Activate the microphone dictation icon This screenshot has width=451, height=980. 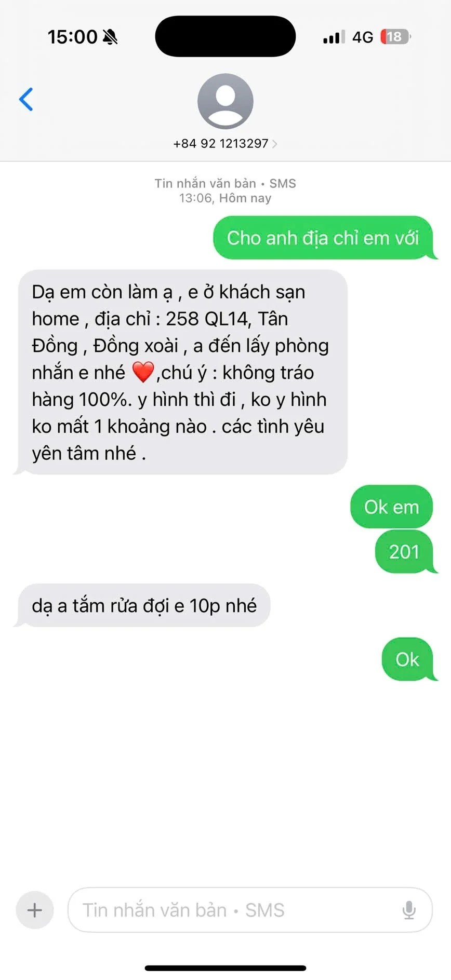409,910
